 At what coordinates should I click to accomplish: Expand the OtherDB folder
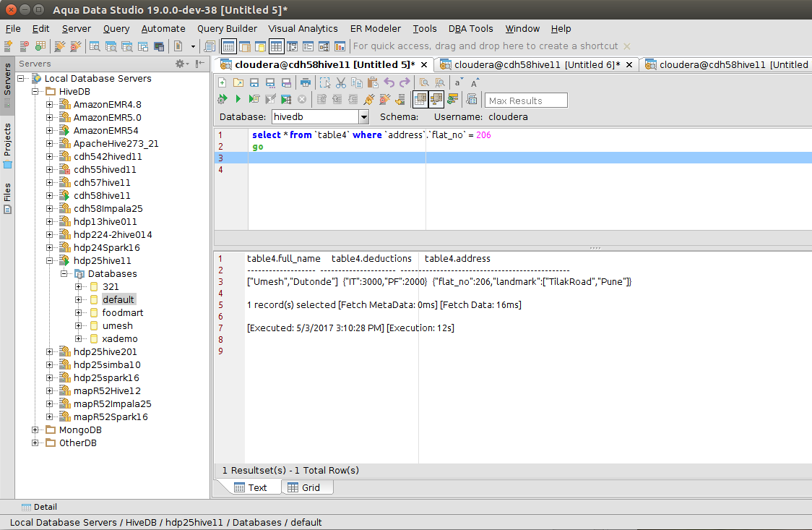pos(35,443)
